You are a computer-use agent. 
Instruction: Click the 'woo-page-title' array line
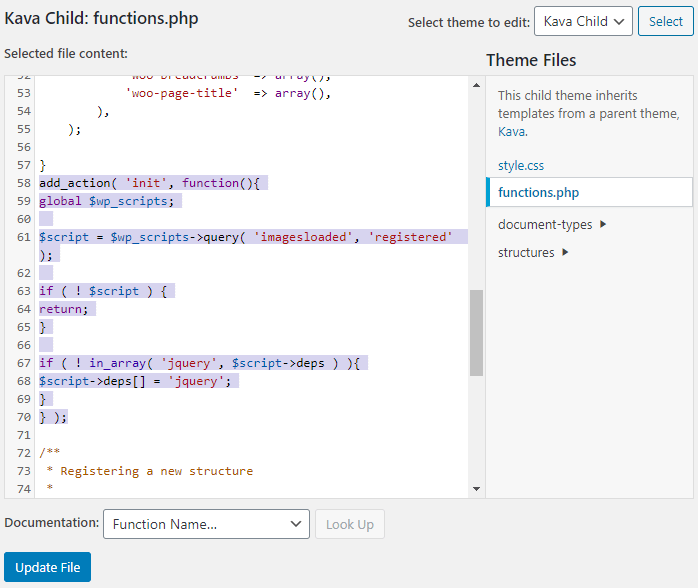228,93
